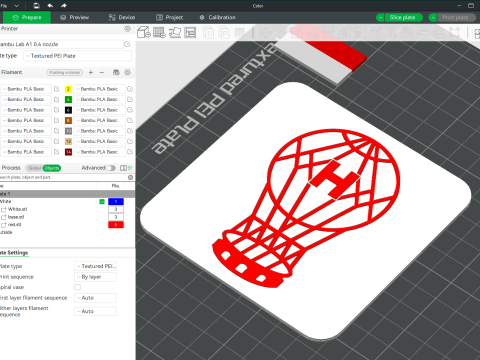Click the black filament 6 swatch
This screenshot has height=360, width=480.
[x=68, y=110]
